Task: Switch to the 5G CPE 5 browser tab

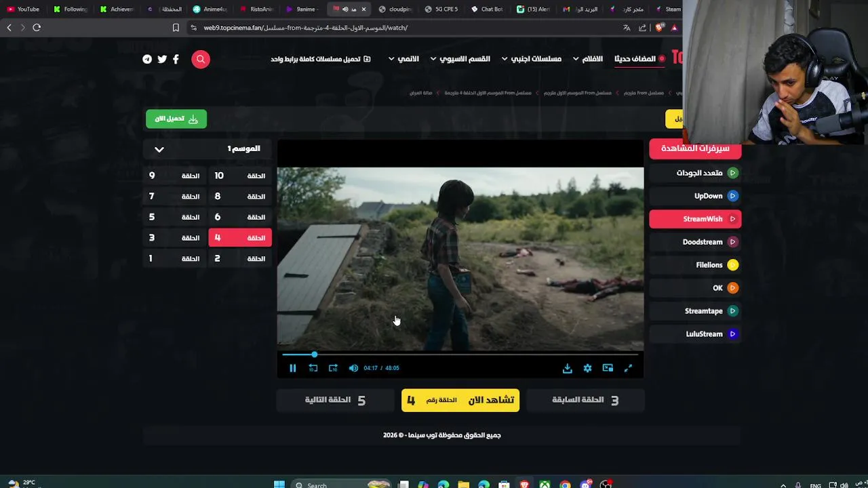Action: pyautogui.click(x=441, y=9)
